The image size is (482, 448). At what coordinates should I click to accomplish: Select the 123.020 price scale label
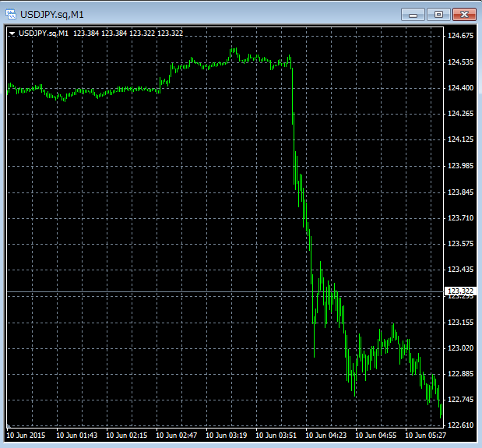pos(459,348)
